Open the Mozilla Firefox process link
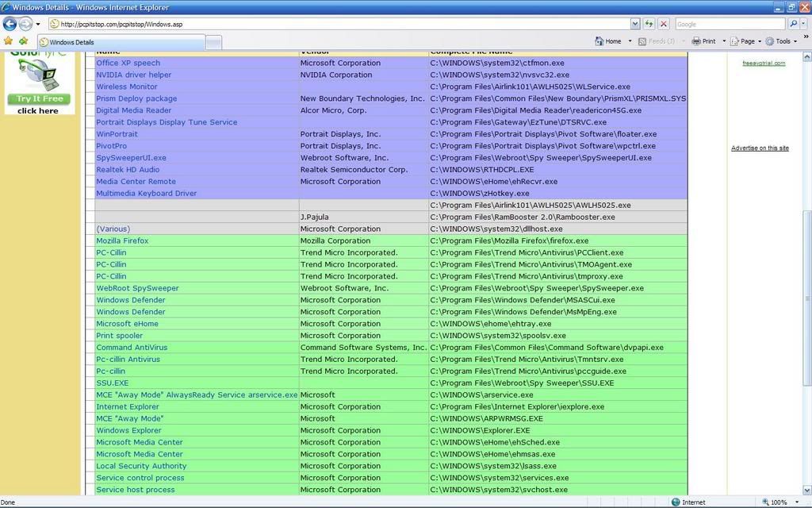The width and height of the screenshot is (812, 508). [122, 241]
